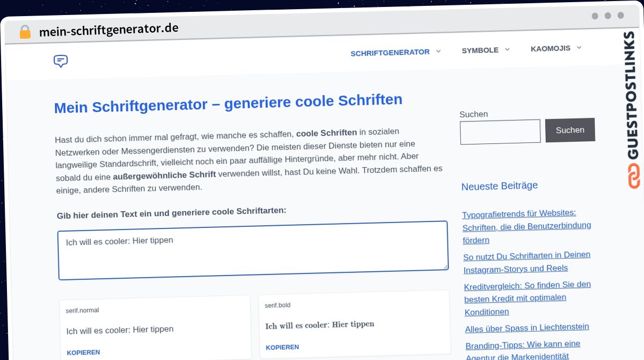644x360 pixels.
Task: Expand the Symbole menu chevron
Action: (507, 49)
